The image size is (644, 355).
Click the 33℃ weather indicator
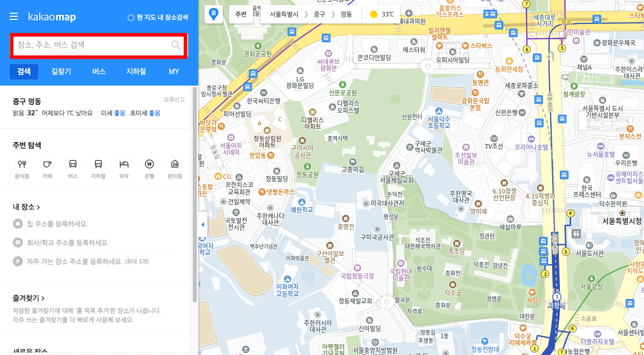pyautogui.click(x=381, y=14)
